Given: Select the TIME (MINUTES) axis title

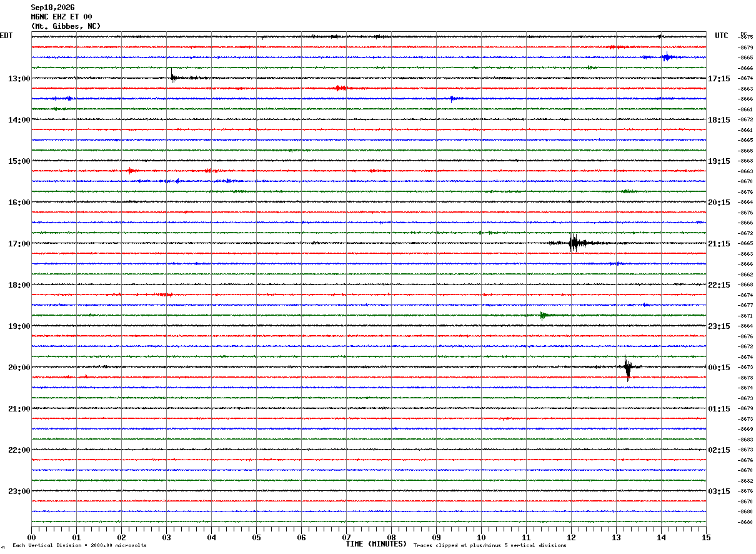Looking at the screenshot, I should pyautogui.click(x=376, y=544).
